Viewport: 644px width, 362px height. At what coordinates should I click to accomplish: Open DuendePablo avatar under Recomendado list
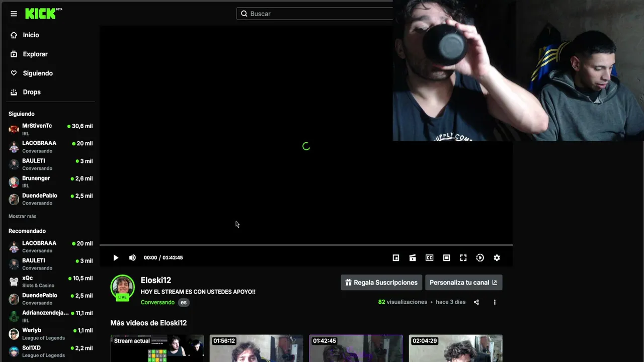coord(14,299)
